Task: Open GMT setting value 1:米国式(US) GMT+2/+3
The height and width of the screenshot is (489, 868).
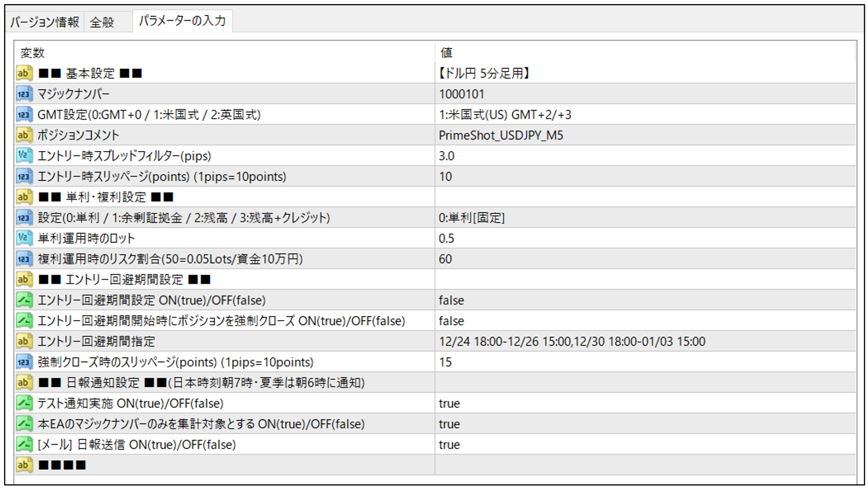Action: click(x=505, y=115)
